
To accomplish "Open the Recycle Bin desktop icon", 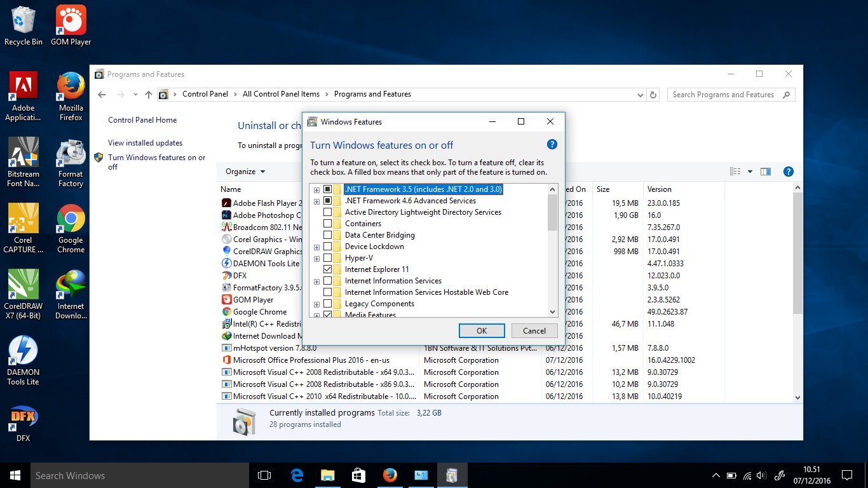I will 24,26.
